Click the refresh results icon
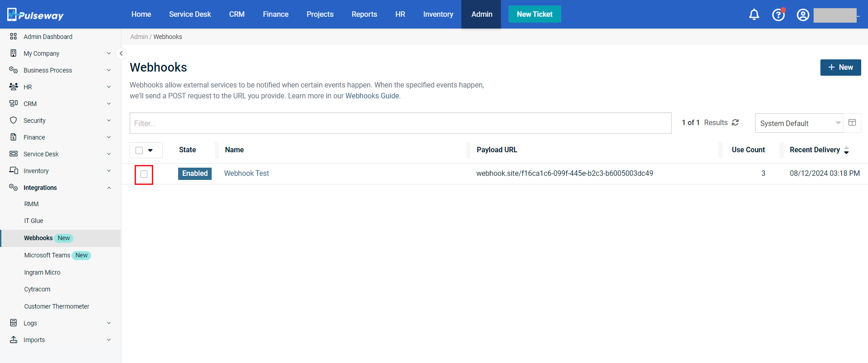This screenshot has width=868, height=363. [x=735, y=122]
